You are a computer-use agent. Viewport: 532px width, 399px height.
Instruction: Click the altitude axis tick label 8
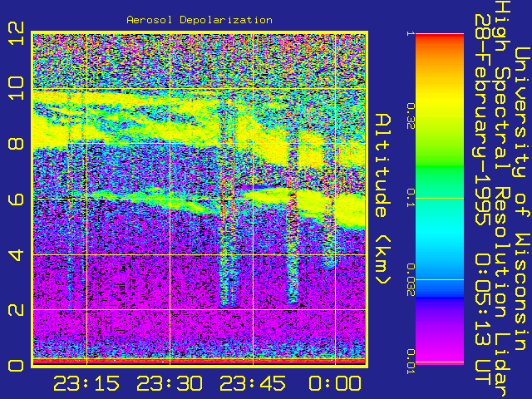tap(17, 143)
